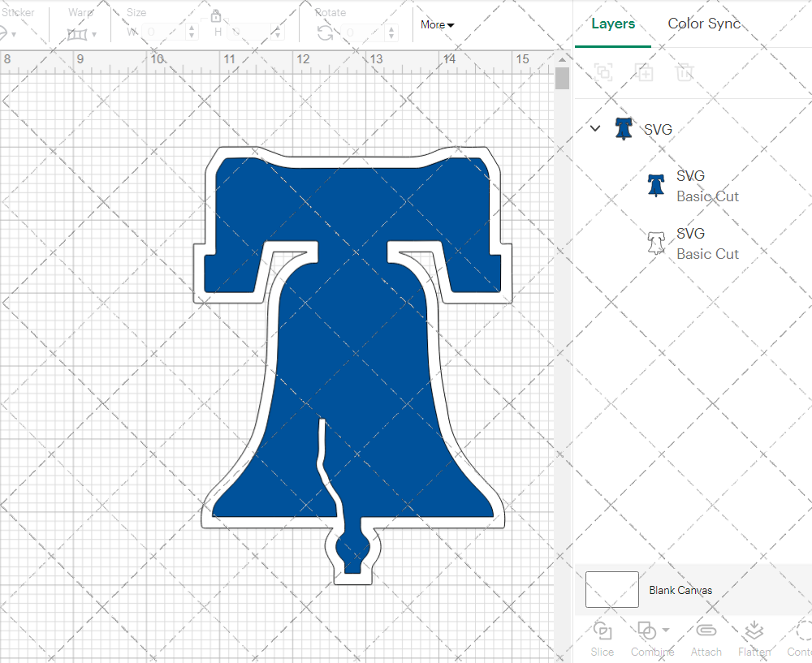Click the canvas scrollbar up arrow
The image size is (812, 663).
tap(562, 59)
